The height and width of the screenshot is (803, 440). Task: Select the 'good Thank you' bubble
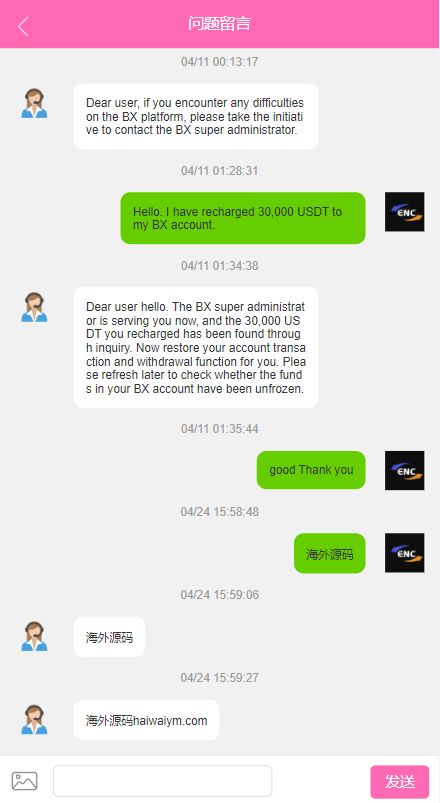(311, 470)
